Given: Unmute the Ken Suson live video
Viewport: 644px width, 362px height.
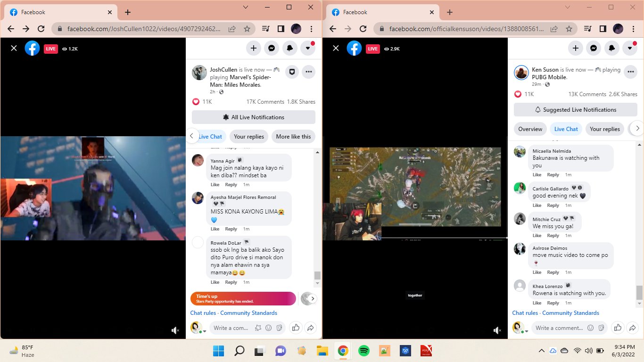Looking at the screenshot, I should pos(497,331).
